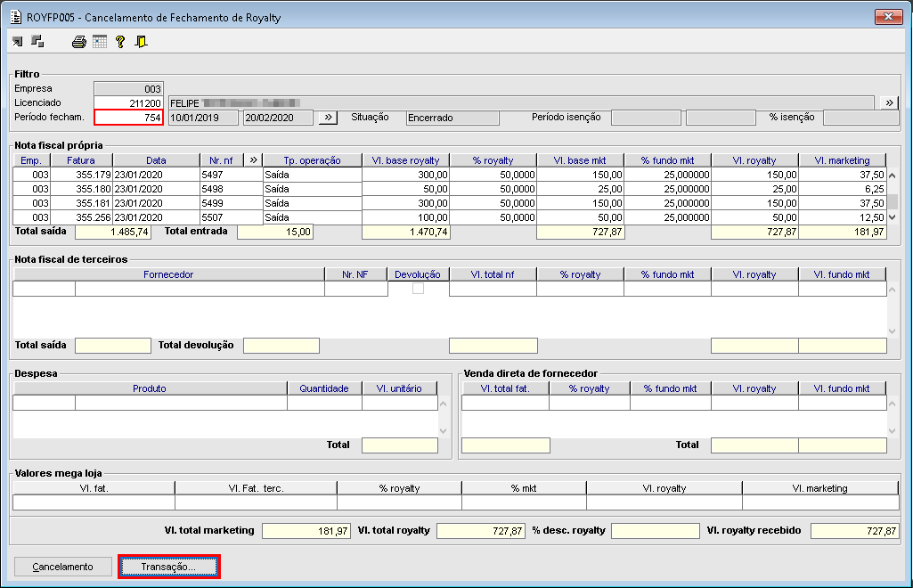
Task: Close the ROYFP005 window
Action: 888,16
